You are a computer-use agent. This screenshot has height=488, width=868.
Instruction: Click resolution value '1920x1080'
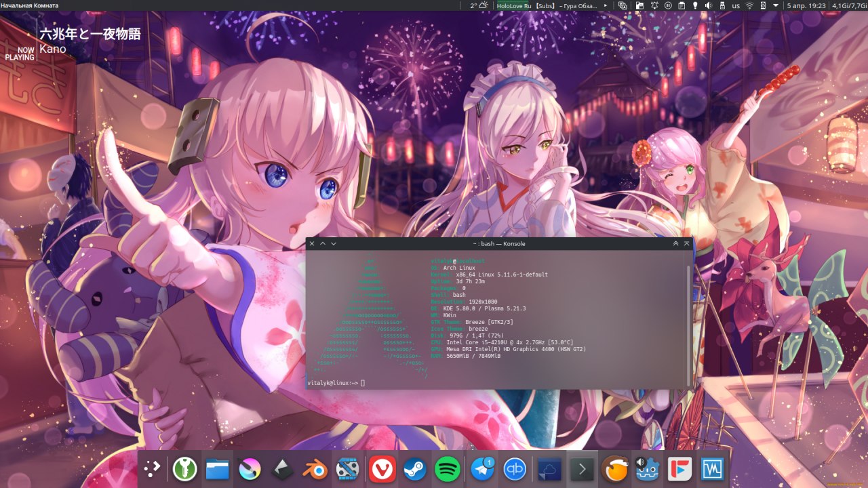483,302
